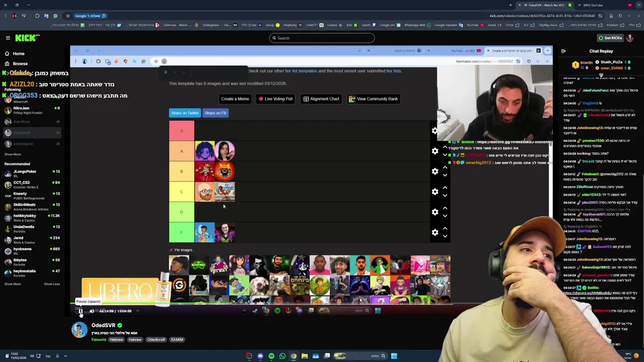Open a new browser tab

pyautogui.click(x=511, y=5)
